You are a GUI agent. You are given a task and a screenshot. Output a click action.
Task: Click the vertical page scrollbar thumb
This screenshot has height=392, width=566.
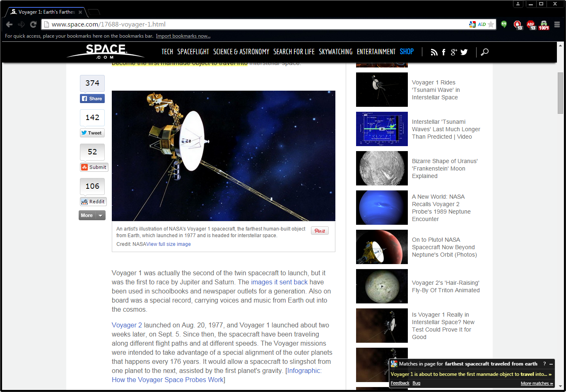(560, 93)
